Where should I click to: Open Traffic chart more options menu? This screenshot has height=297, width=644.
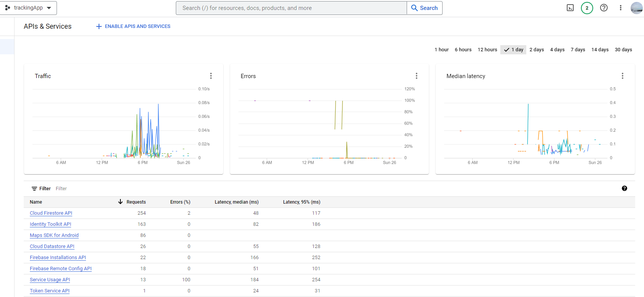(211, 76)
